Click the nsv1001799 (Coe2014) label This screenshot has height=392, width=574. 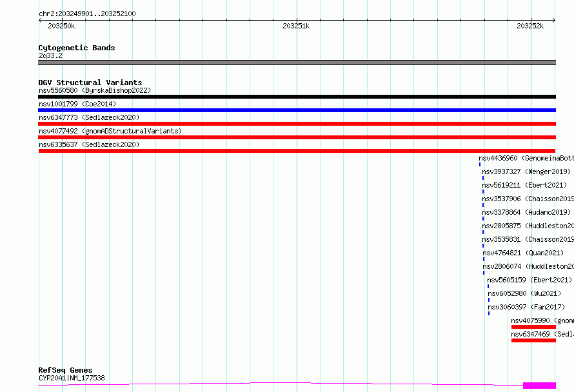coord(77,104)
